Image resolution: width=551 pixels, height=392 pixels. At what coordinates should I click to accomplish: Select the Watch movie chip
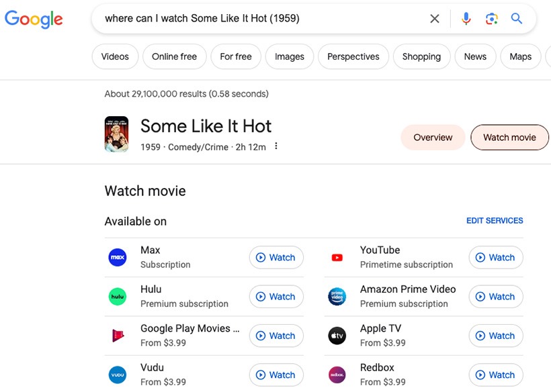(509, 137)
